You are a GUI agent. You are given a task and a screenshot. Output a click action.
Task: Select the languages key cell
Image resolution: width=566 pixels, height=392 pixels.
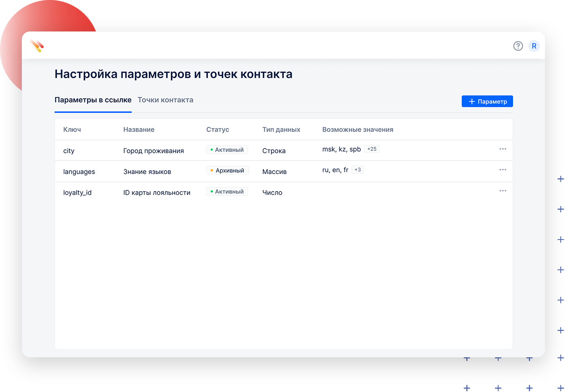tap(79, 172)
